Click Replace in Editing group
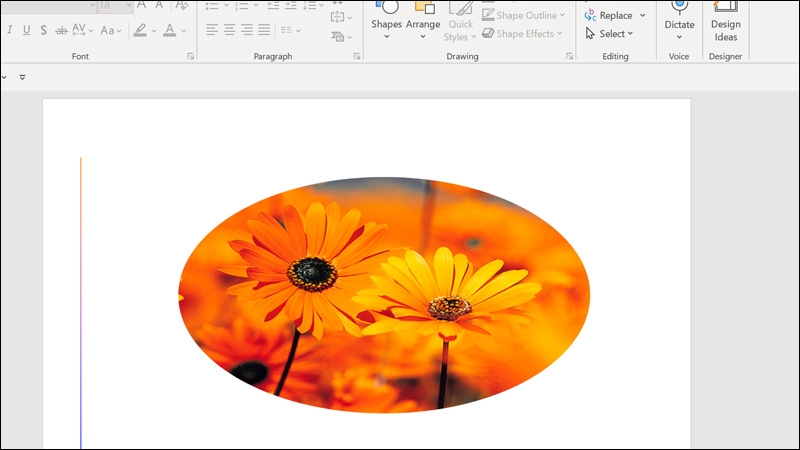Image resolution: width=800 pixels, height=450 pixels. [x=609, y=15]
